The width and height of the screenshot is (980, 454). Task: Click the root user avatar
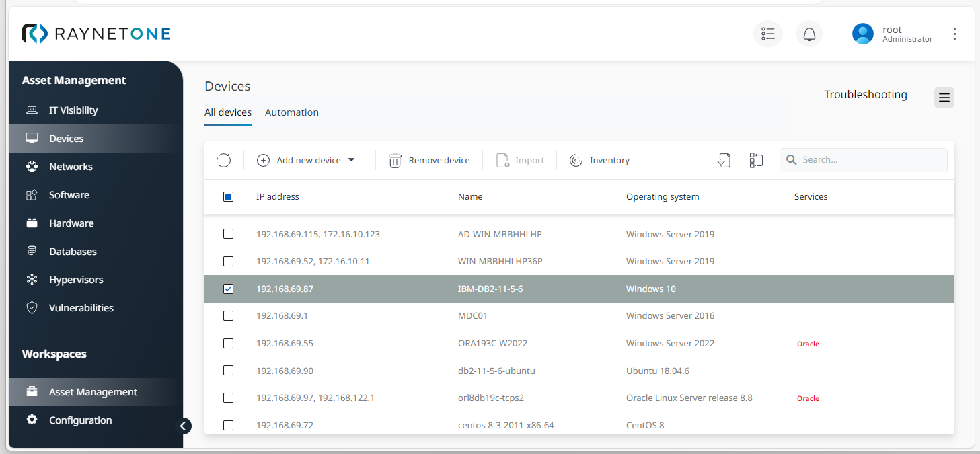(x=862, y=34)
